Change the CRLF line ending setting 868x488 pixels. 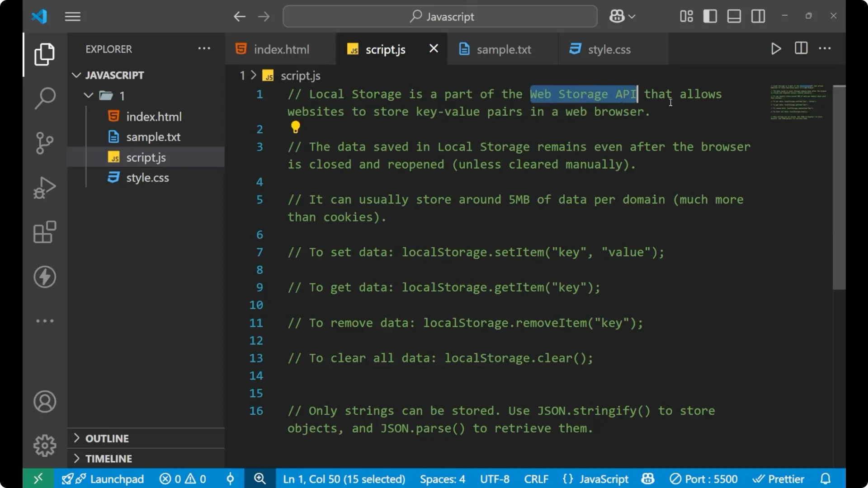click(536, 479)
